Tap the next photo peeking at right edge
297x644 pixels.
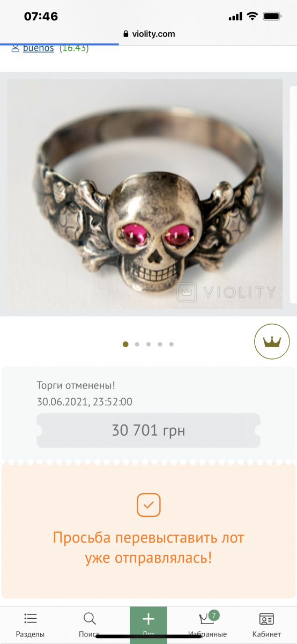pos(293,194)
